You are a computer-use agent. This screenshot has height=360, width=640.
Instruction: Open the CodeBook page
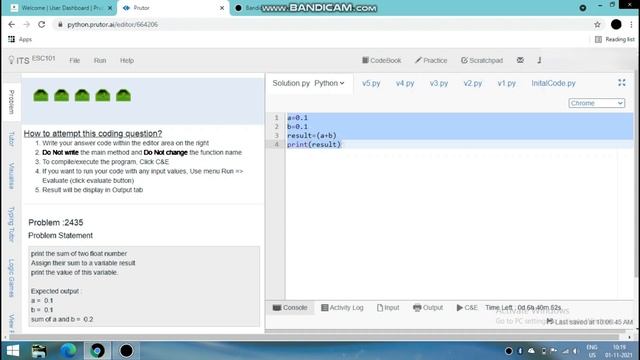click(382, 60)
